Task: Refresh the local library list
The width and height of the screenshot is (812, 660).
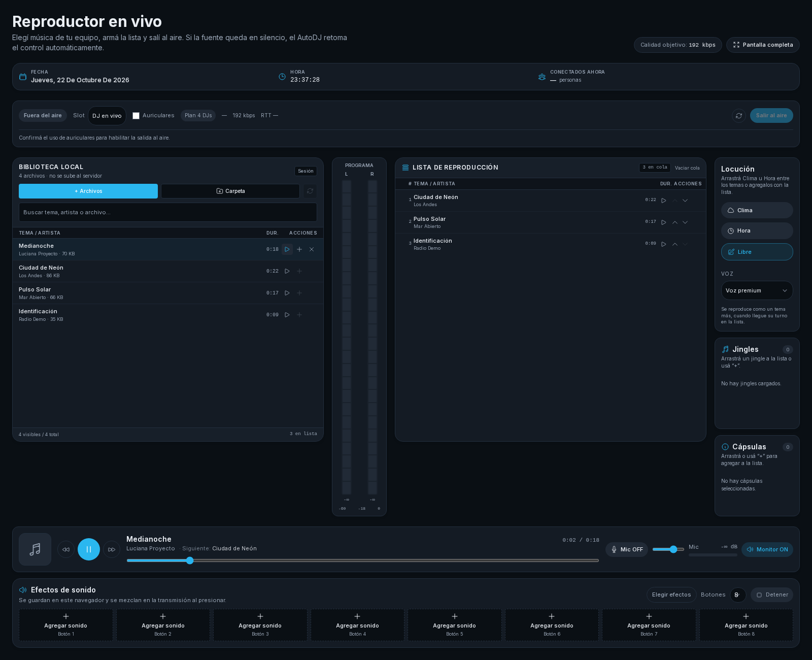Action: coord(310,191)
